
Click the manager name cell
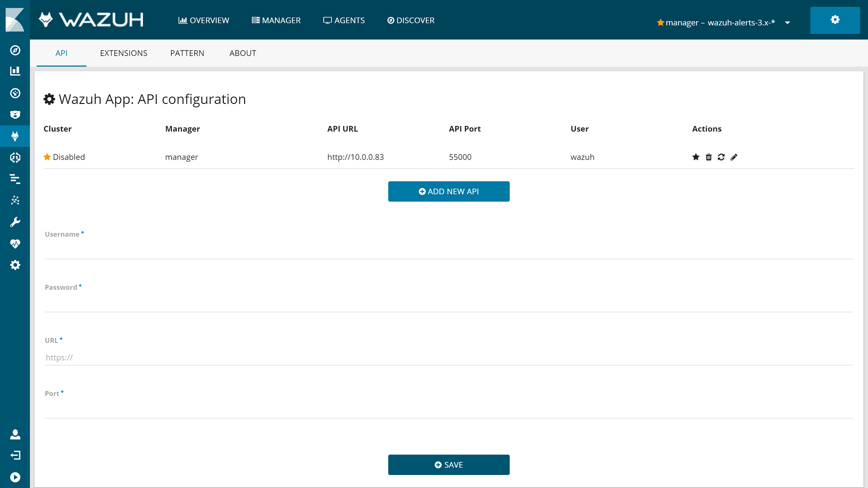(181, 157)
